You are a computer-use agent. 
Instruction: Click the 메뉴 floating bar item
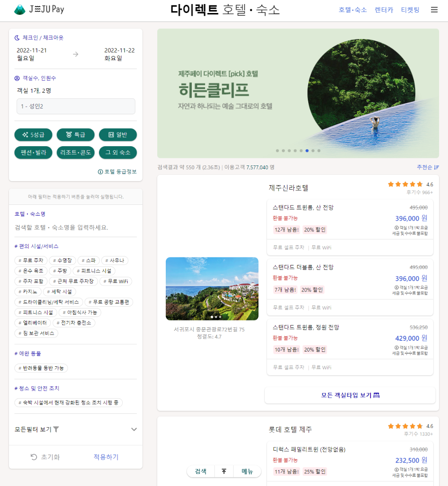click(x=247, y=472)
